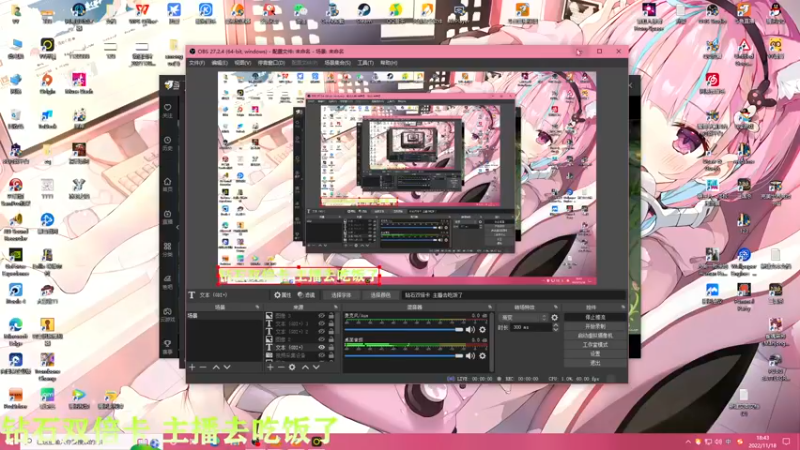Toggle visibility of the 文本 (GDI+) 2 source

pyautogui.click(x=321, y=332)
